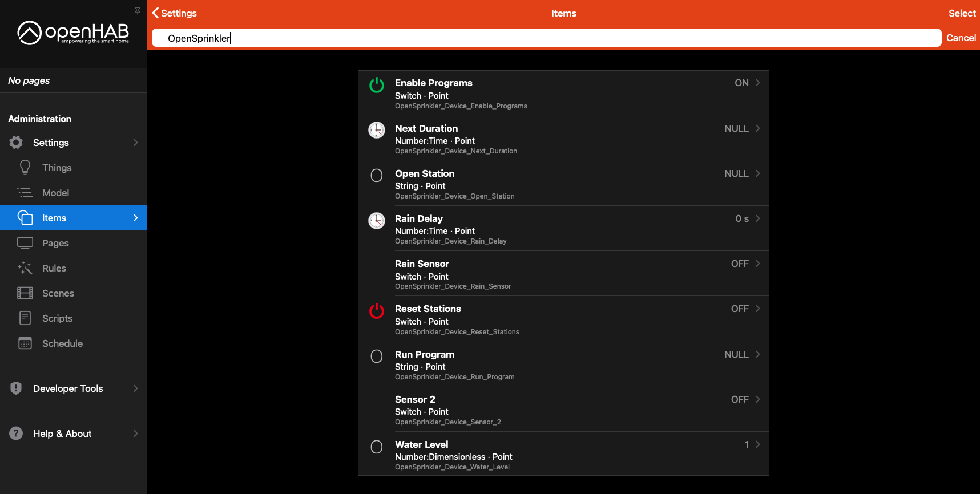
Task: Click the openHAB logo
Action: pyautogui.click(x=74, y=33)
